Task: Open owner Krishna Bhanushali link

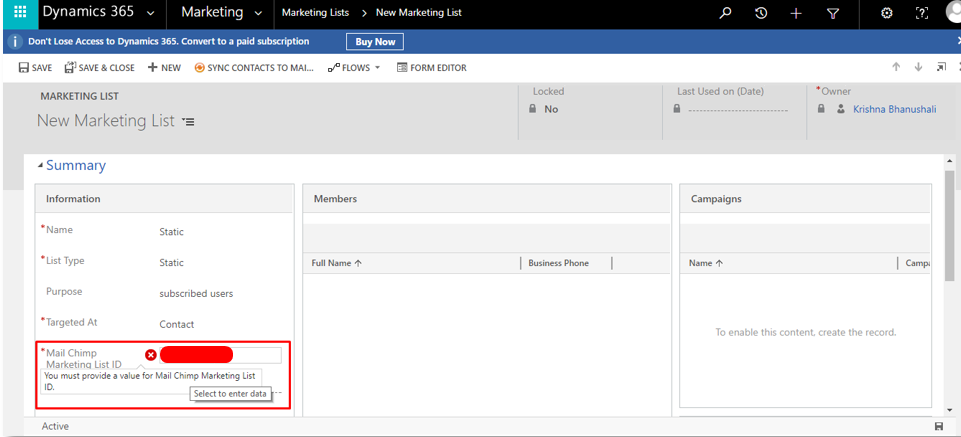Action: point(895,109)
